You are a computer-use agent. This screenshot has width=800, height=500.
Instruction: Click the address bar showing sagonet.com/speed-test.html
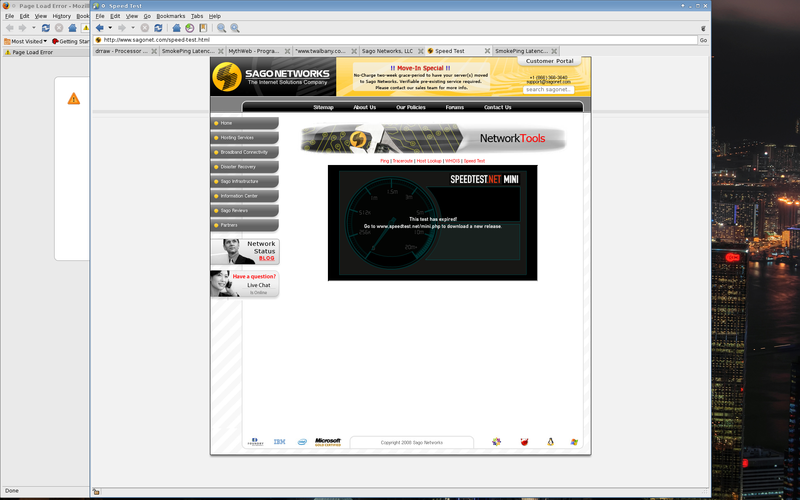[396, 40]
